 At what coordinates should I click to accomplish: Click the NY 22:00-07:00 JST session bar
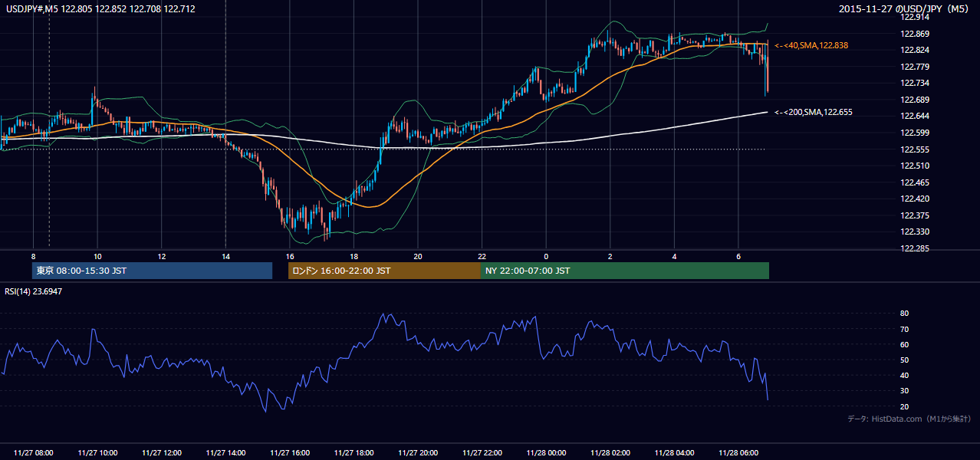[625, 271]
